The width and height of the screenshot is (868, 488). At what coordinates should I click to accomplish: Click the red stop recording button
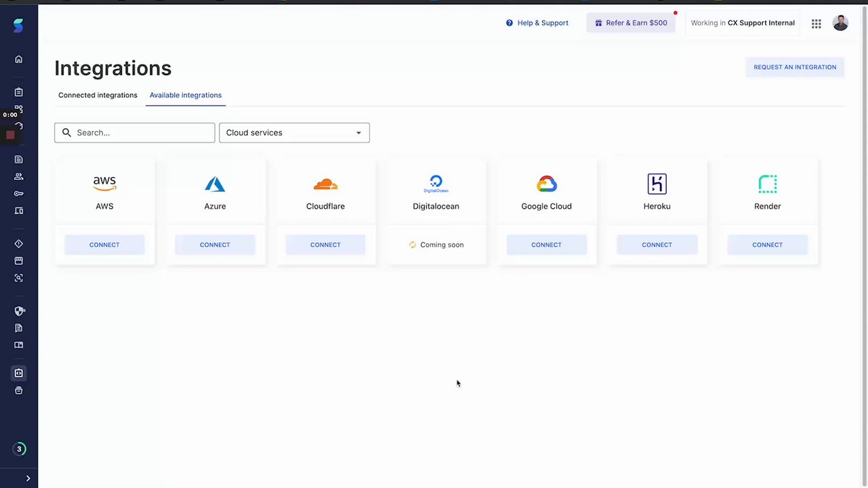point(10,135)
